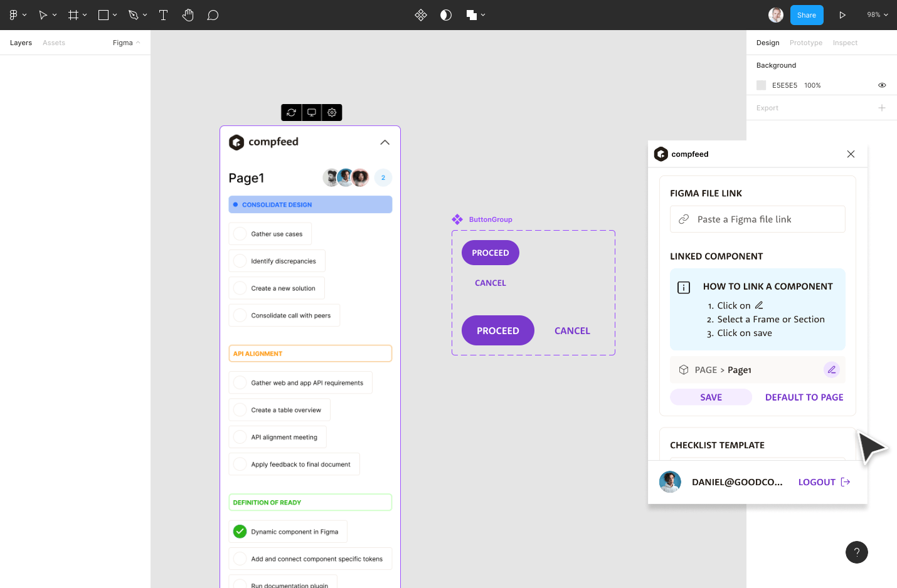Click the Paste a Figma file link field

757,219
